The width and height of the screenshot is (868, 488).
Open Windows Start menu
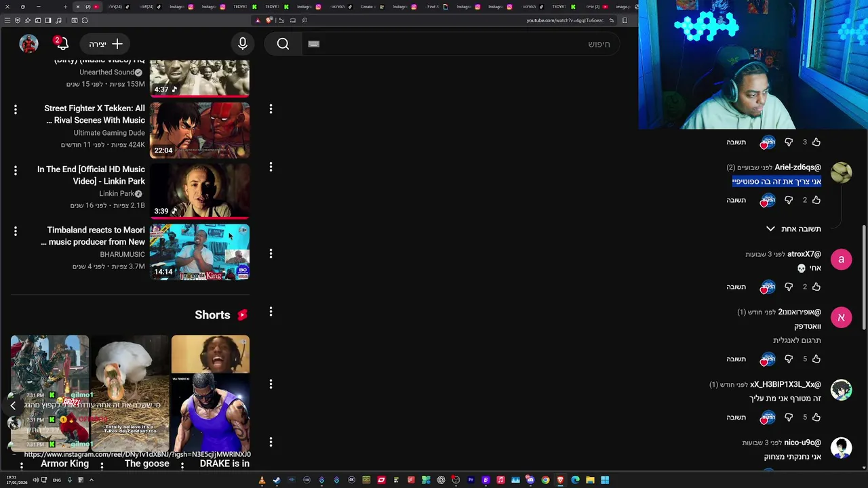pos(605,480)
